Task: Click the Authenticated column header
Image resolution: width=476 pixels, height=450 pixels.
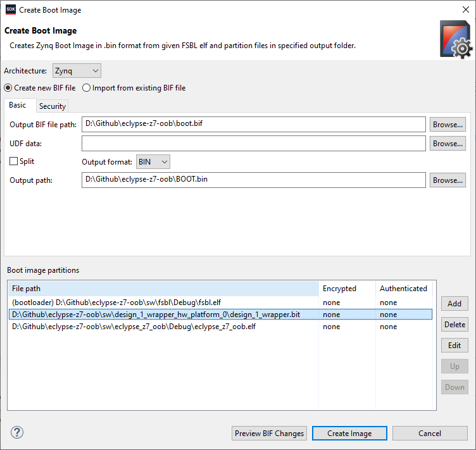Action: [404, 289]
